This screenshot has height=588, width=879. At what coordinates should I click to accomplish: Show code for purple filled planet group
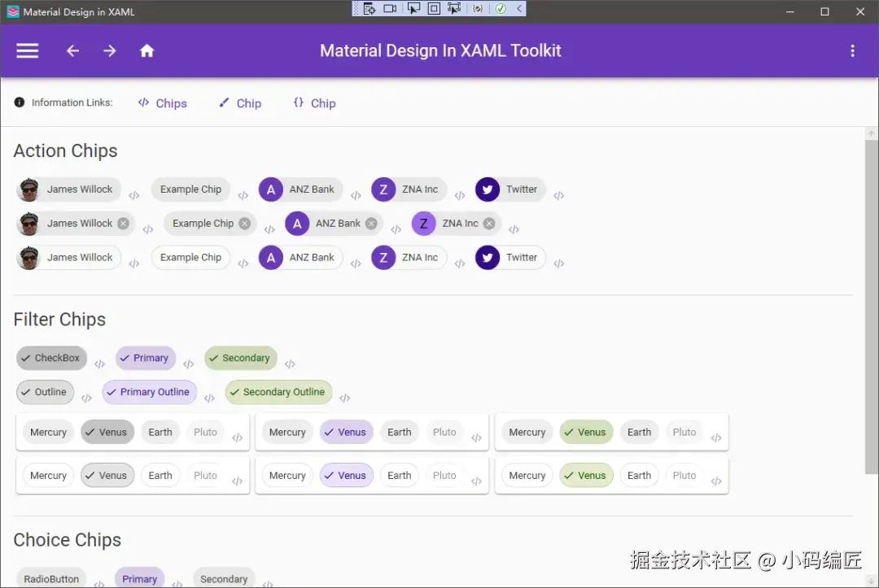[476, 438]
